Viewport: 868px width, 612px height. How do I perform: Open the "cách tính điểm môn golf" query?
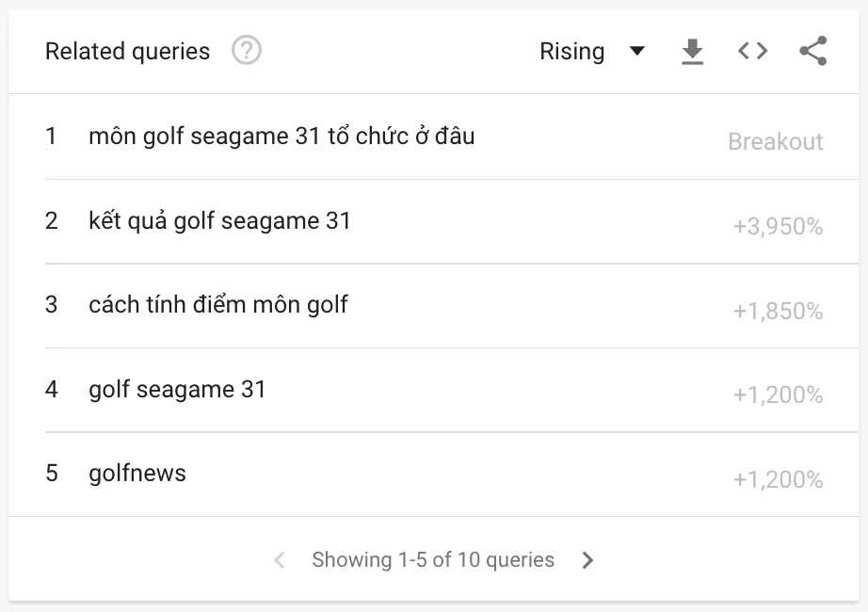click(x=217, y=304)
